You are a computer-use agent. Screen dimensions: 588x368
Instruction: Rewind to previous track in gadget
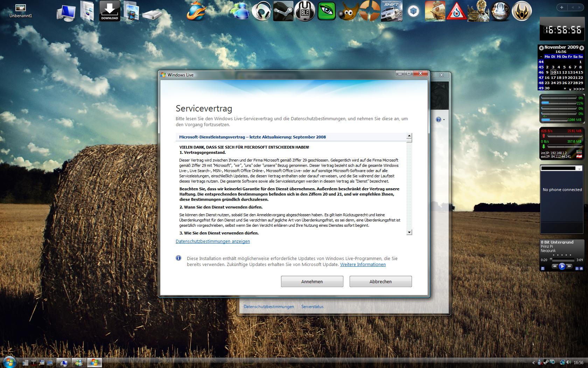click(x=555, y=266)
